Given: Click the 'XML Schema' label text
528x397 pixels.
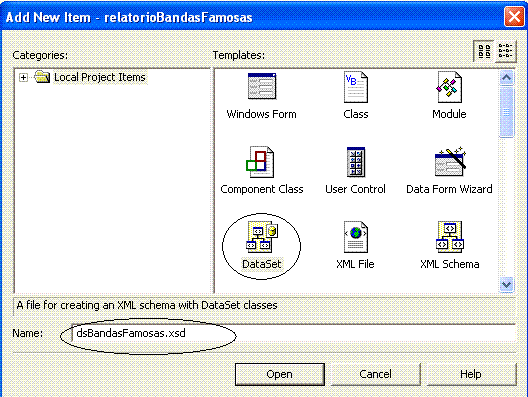Looking at the screenshot, I should (450, 264).
